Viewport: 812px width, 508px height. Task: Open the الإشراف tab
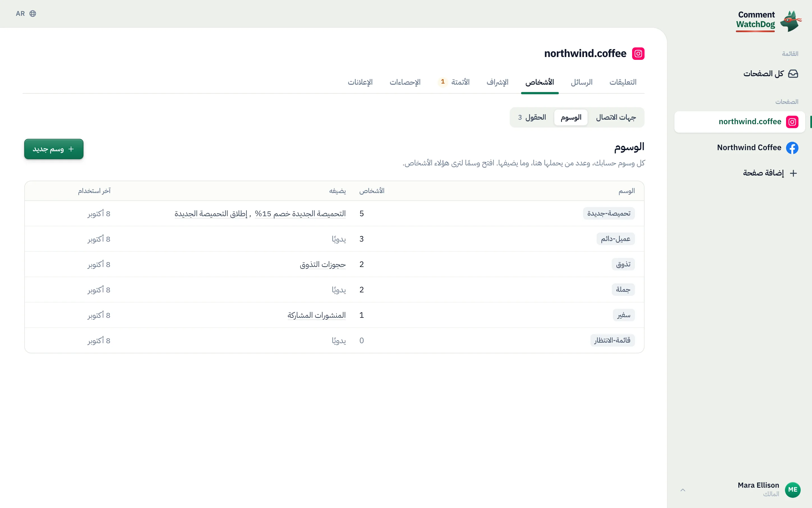click(497, 82)
